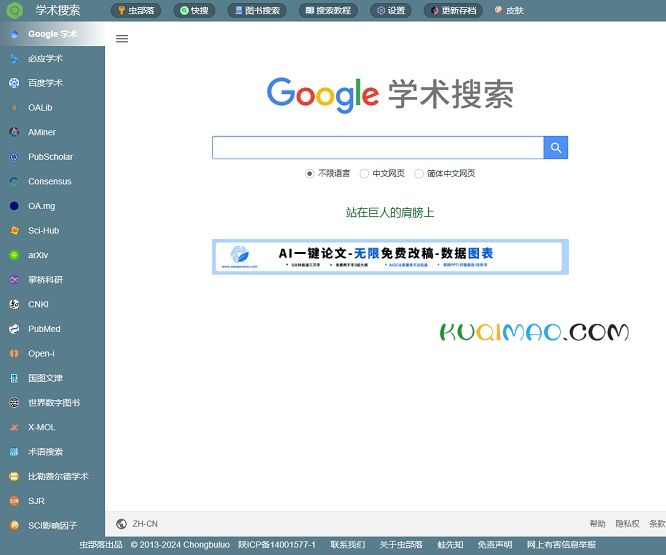
Task: Click the ZH-CN language label
Action: pyautogui.click(x=145, y=524)
